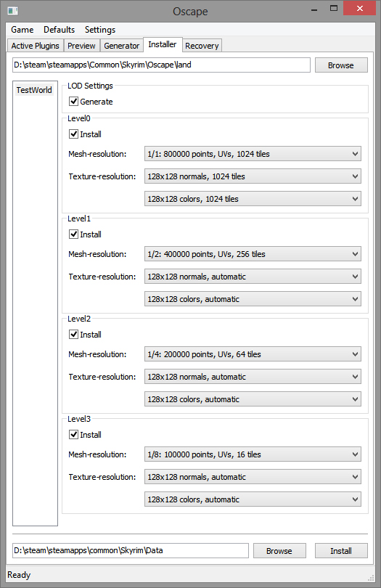Open Level3 128x128 colors, automatic dropdown
Screen dimensions: 381x588
253,499
